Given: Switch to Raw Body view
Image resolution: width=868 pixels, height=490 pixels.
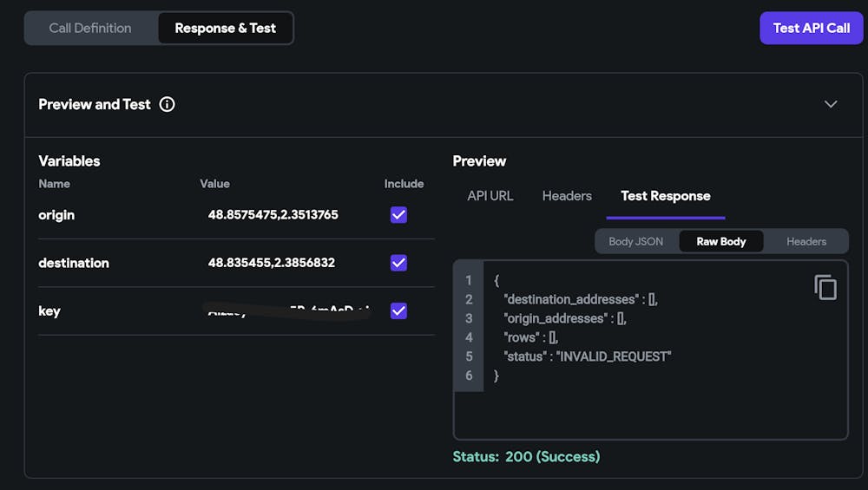Looking at the screenshot, I should (x=720, y=241).
